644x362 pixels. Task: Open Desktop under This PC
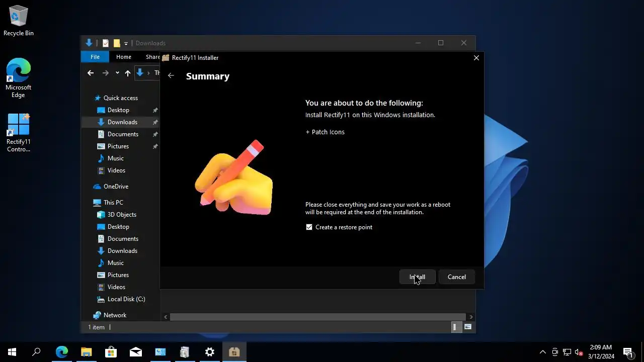tap(118, 227)
